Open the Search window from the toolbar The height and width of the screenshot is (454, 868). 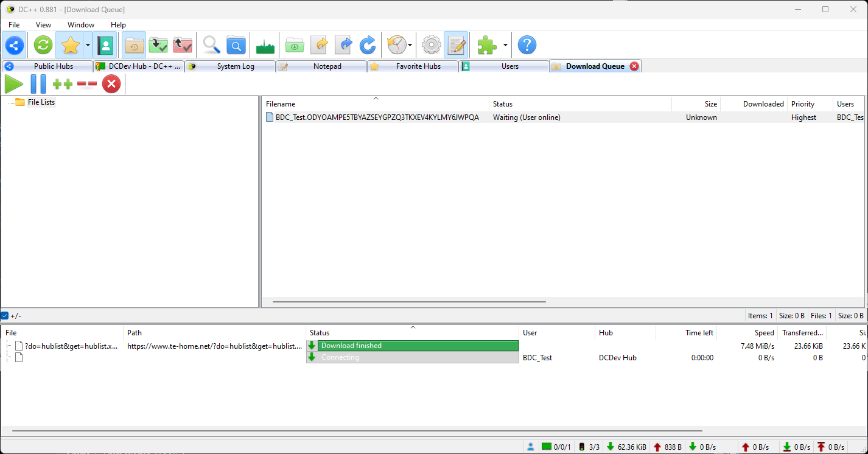tap(211, 44)
